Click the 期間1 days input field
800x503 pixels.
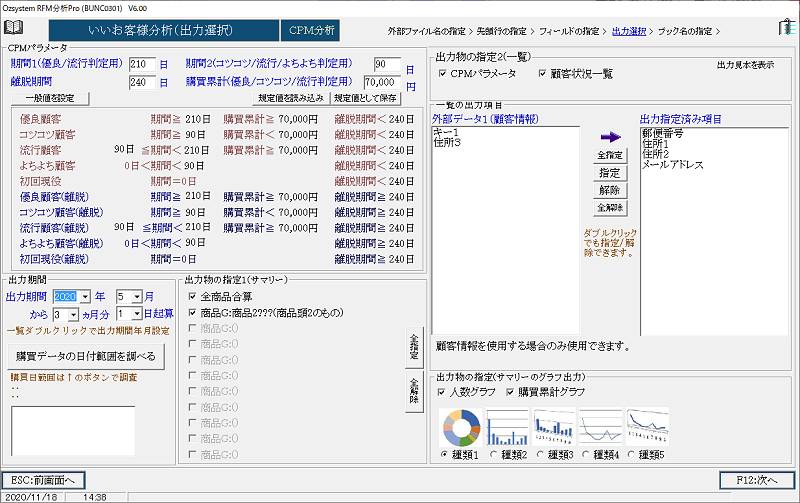142,64
